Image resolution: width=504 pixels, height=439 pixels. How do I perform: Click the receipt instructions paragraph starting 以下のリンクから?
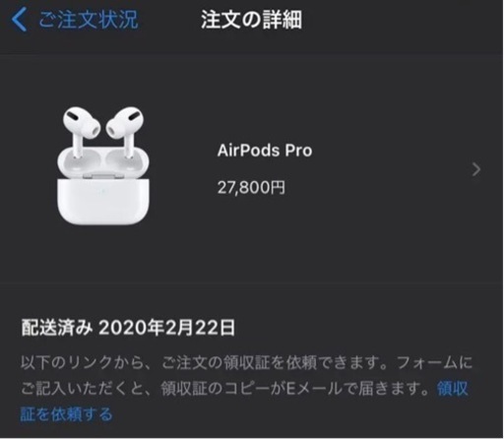(246, 389)
